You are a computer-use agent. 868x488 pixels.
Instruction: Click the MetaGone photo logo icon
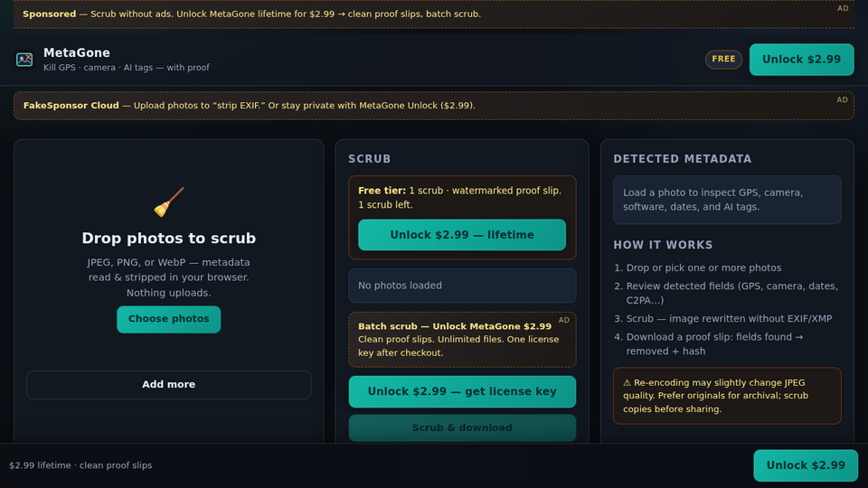[24, 60]
